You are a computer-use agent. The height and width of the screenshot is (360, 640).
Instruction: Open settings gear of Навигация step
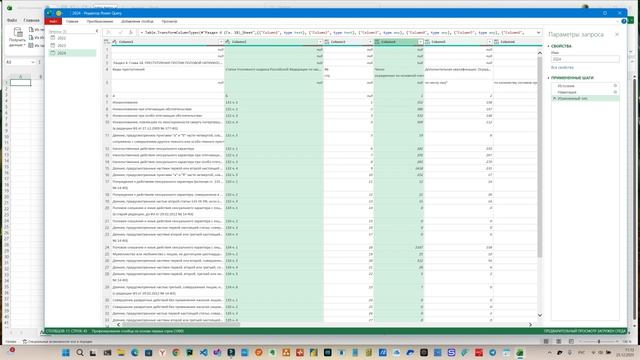pos(615,92)
